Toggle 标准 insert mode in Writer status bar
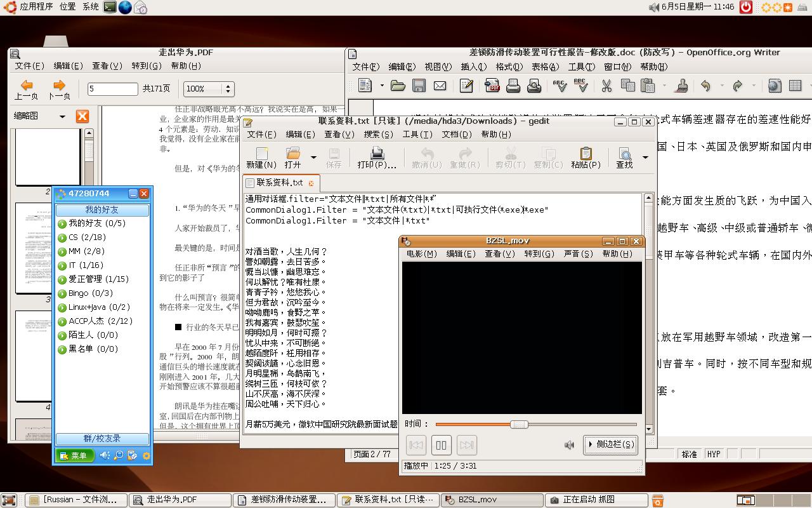Image resolution: width=812 pixels, height=508 pixels. [x=690, y=454]
